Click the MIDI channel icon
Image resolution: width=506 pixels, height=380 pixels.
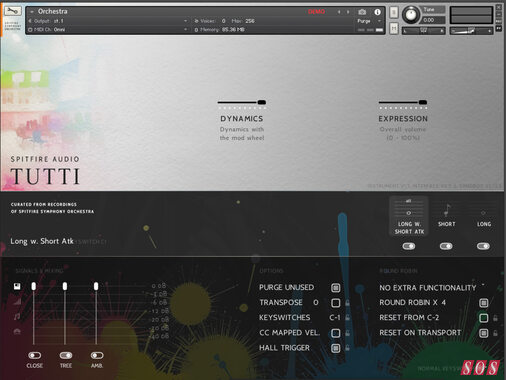tap(30, 30)
